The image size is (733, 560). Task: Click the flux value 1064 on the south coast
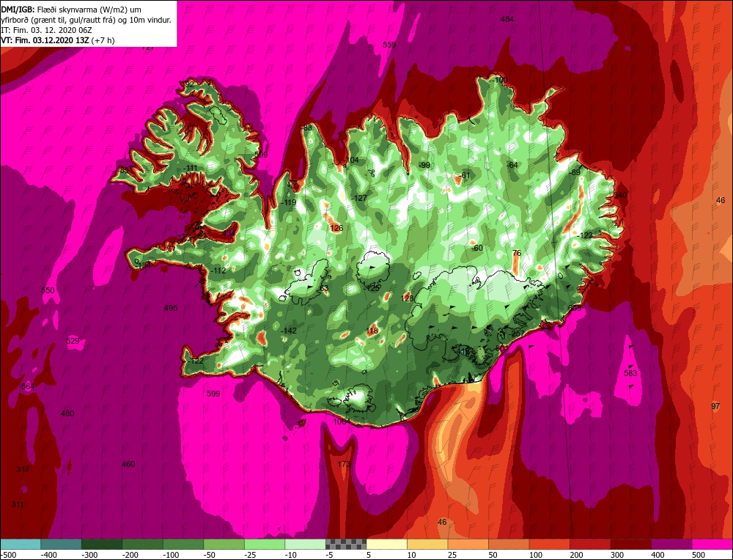(x=342, y=421)
